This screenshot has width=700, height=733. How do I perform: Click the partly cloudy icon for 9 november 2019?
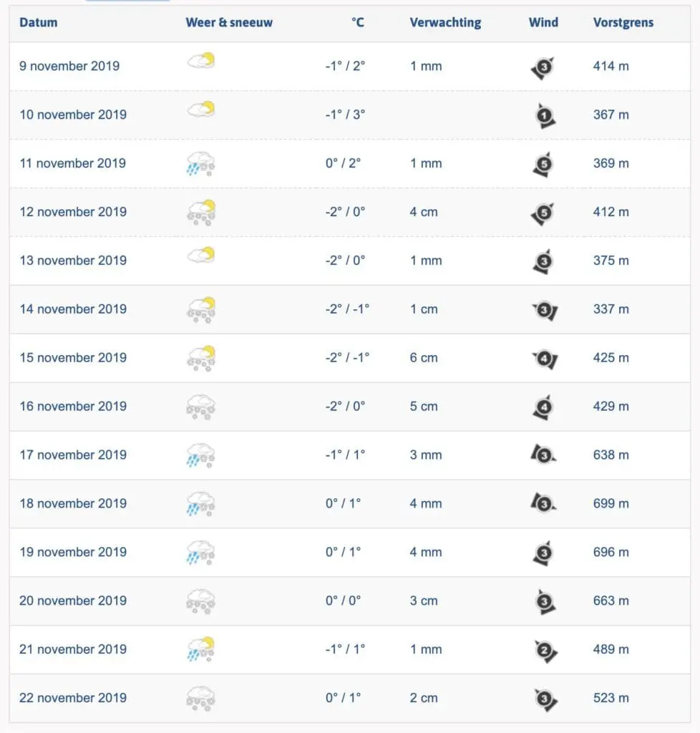201,61
